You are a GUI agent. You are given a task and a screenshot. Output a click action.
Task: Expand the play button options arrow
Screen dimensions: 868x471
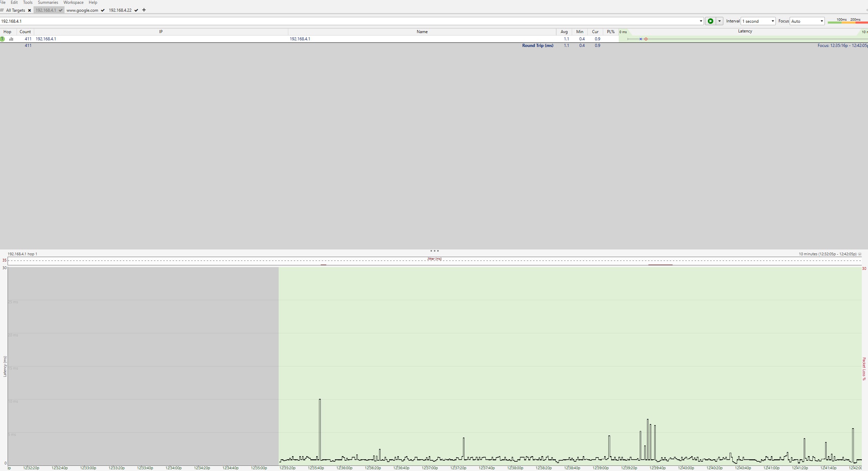click(x=720, y=21)
